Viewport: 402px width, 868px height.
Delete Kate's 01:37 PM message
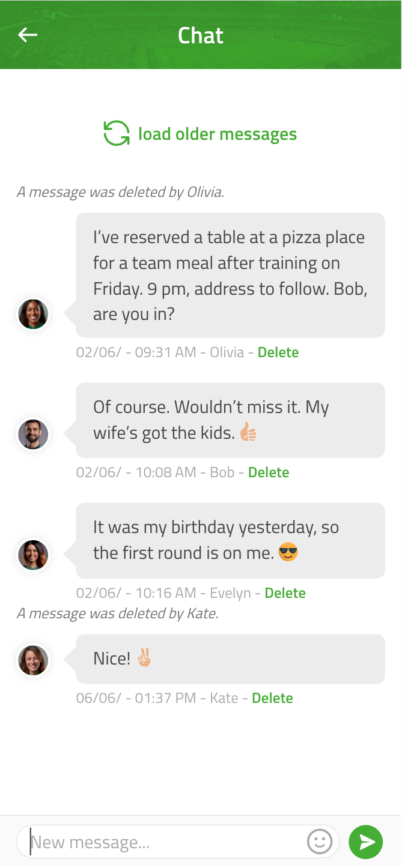(272, 698)
